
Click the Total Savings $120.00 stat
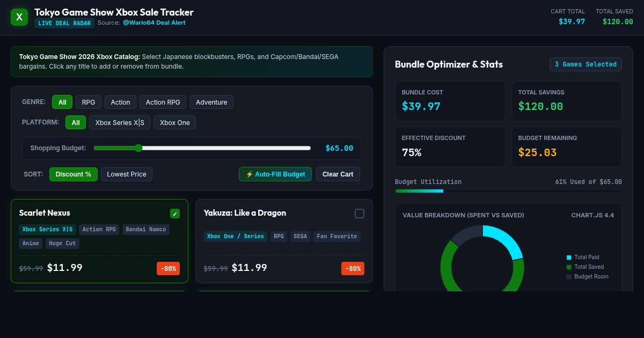567,101
